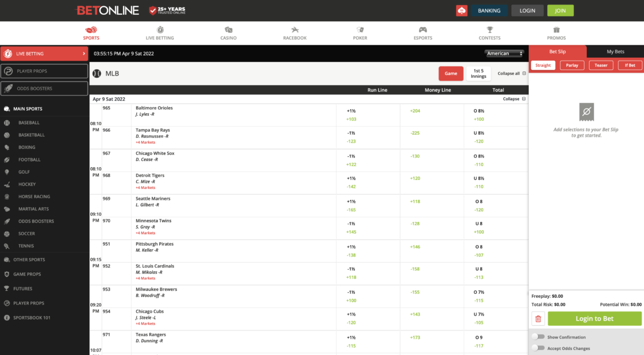Click the Martial Arts icon in sidebar
The image size is (644, 355).
point(7,209)
